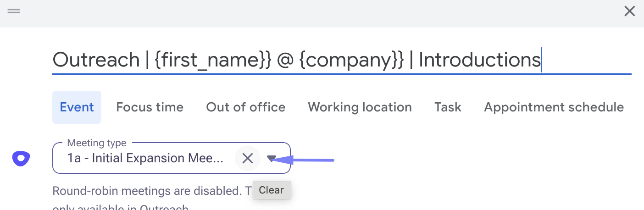Image resolution: width=644 pixels, height=210 pixels.
Task: Switch to the Task tab
Action: [448, 107]
